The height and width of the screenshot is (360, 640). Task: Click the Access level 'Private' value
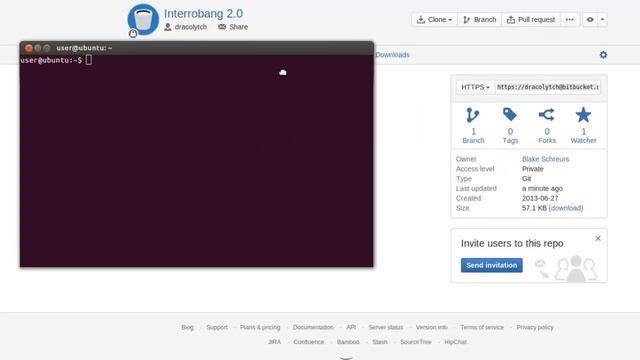(533, 169)
